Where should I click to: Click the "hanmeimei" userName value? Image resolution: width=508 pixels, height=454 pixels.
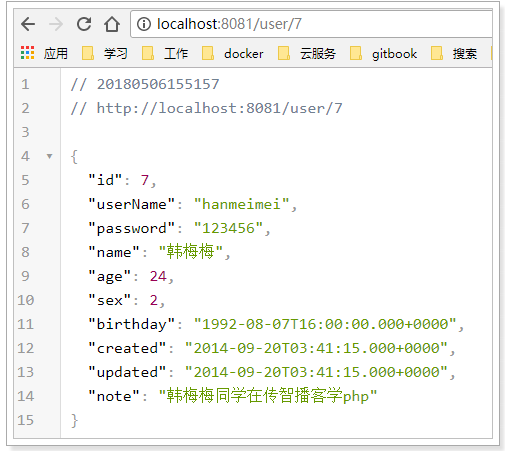pos(242,204)
